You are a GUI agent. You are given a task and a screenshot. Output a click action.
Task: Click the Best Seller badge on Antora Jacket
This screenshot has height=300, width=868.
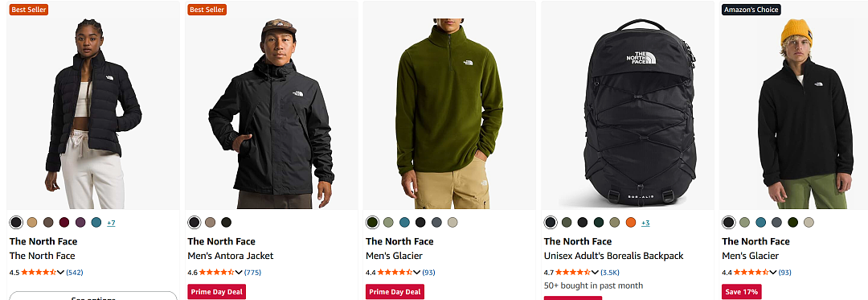[x=207, y=10]
